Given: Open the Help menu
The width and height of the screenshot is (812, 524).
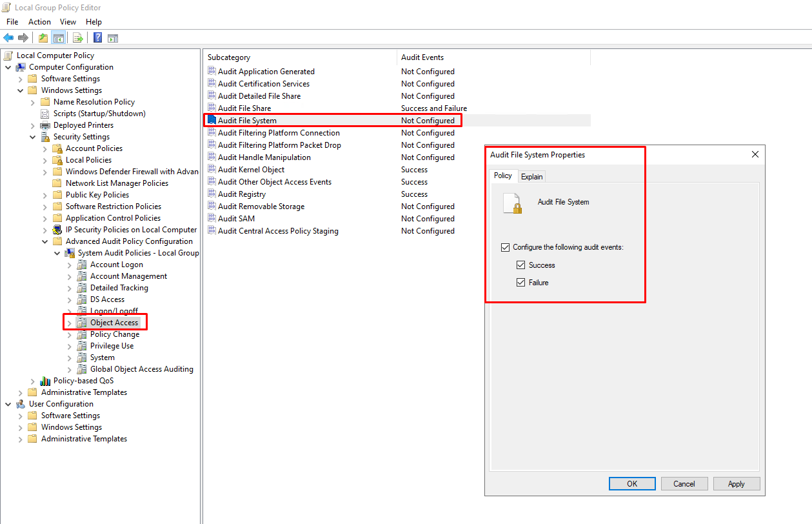Looking at the screenshot, I should click(x=94, y=22).
